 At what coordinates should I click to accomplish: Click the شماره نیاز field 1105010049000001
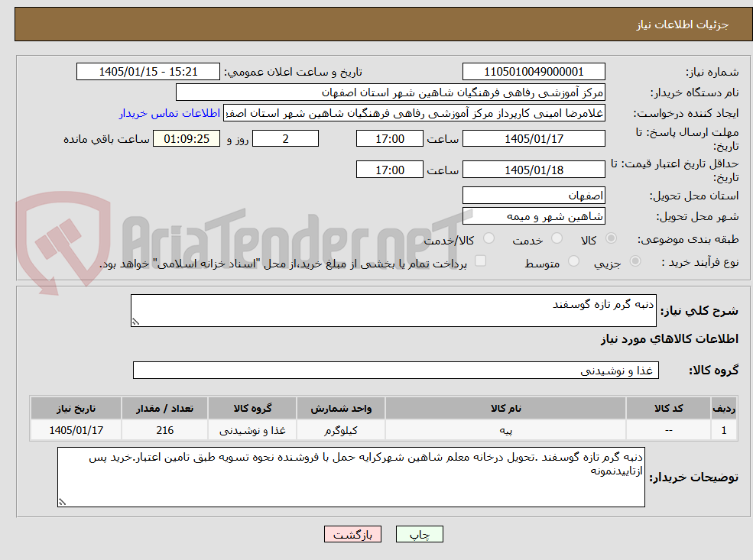click(534, 72)
